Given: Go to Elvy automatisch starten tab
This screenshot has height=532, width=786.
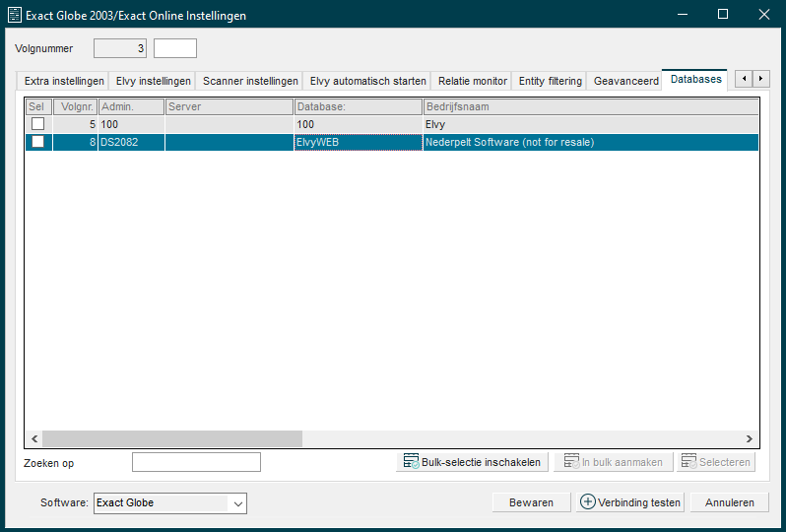Looking at the screenshot, I should pyautogui.click(x=367, y=81).
